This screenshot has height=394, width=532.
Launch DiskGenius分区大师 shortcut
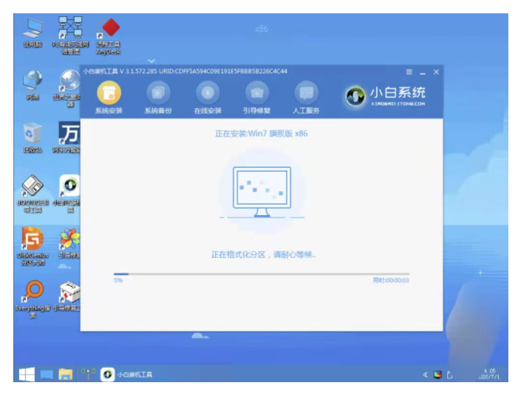pos(33,246)
